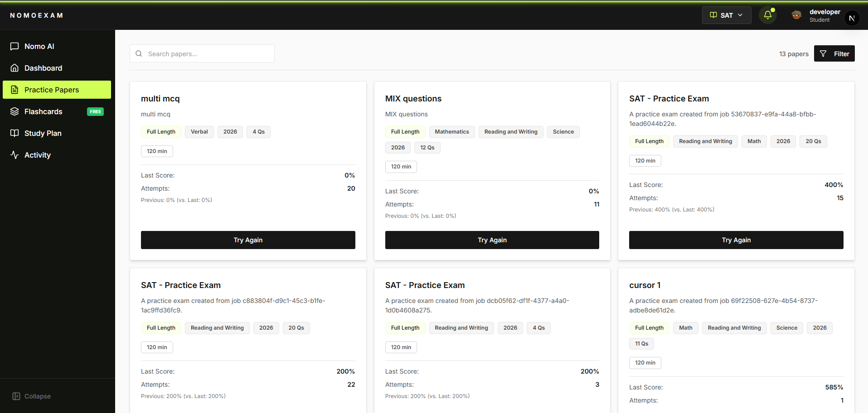The width and height of the screenshot is (868, 413).
Task: Navigate to Study Plan
Action: (57, 133)
